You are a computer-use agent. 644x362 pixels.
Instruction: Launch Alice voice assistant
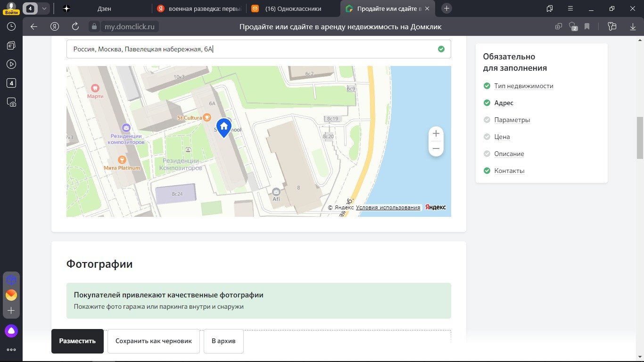pos(11,331)
